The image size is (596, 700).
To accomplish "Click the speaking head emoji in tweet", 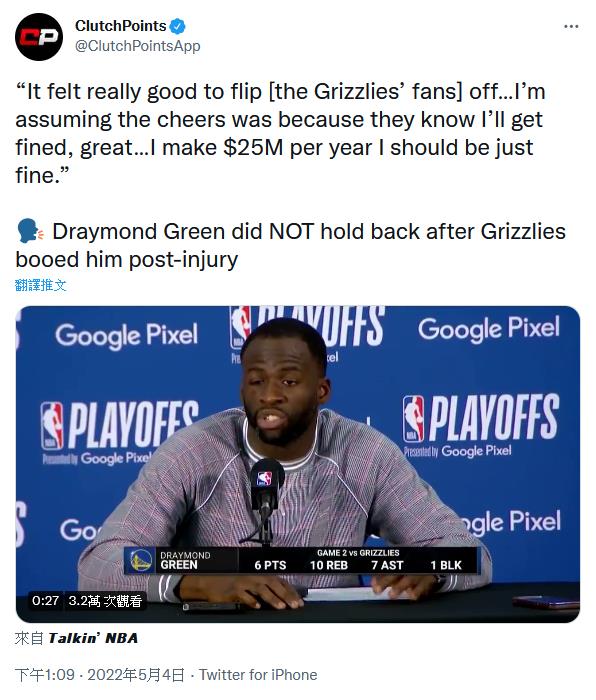I will tap(30, 231).
